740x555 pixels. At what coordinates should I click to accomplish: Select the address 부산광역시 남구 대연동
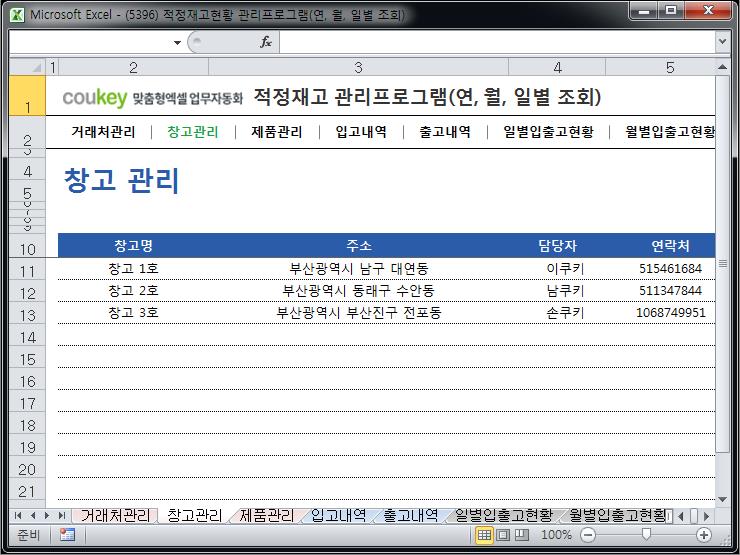tap(358, 269)
